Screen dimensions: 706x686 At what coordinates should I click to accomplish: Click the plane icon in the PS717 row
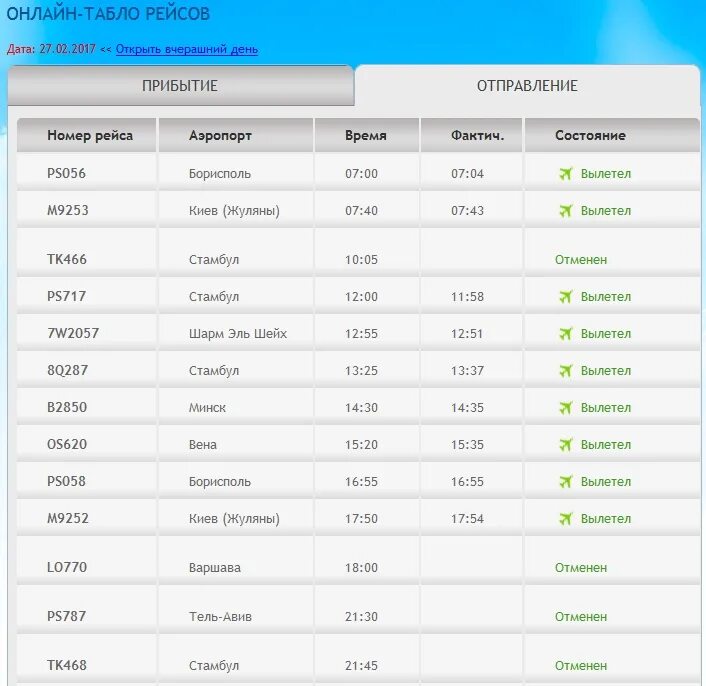tap(566, 297)
